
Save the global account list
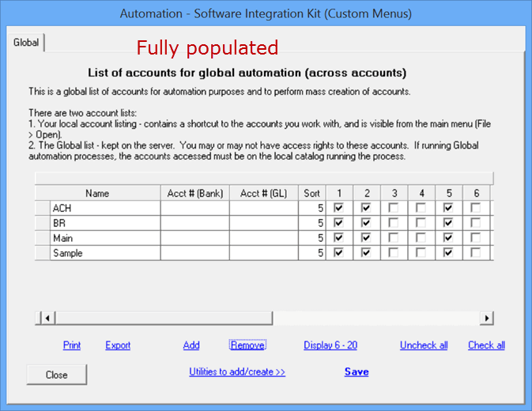coord(357,372)
